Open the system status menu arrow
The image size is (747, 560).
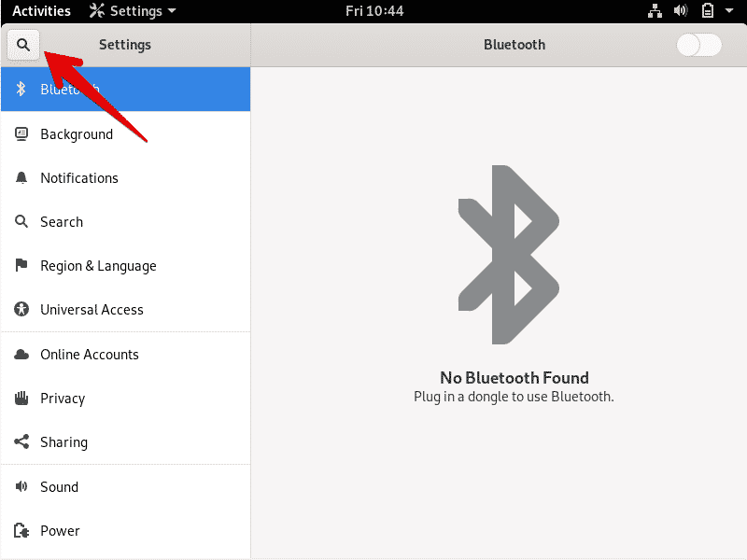731,11
